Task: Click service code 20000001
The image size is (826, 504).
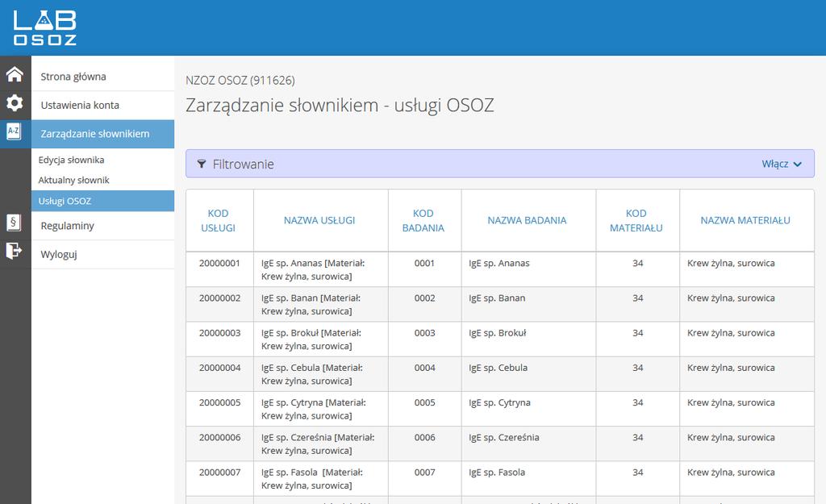Action: (219, 264)
